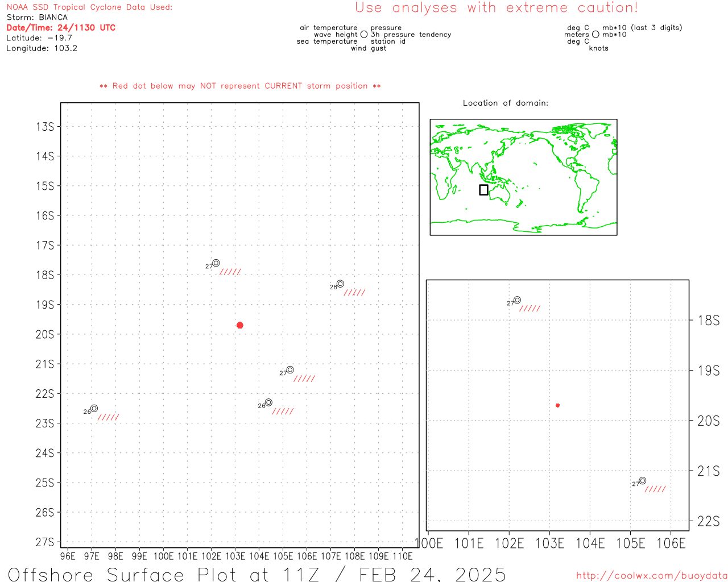Screen dimensions: 728x582
Task: Click the 'Latitude: -19.7' text
Action: (x=39, y=38)
